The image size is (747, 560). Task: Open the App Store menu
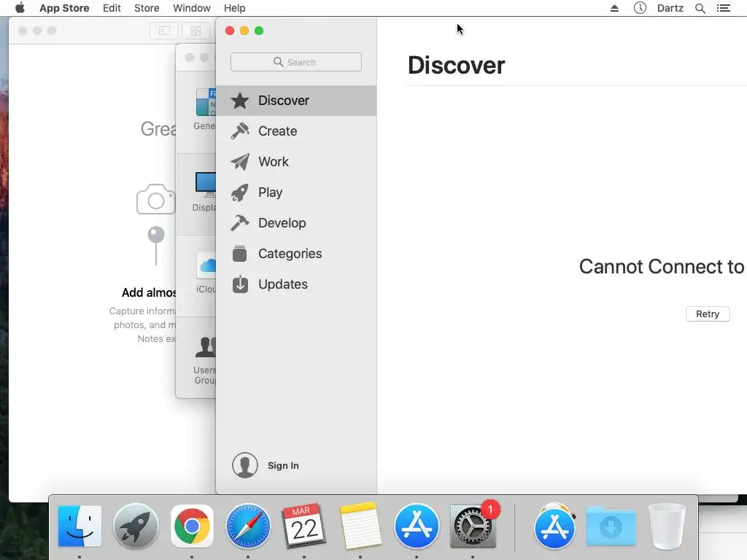pyautogui.click(x=64, y=8)
